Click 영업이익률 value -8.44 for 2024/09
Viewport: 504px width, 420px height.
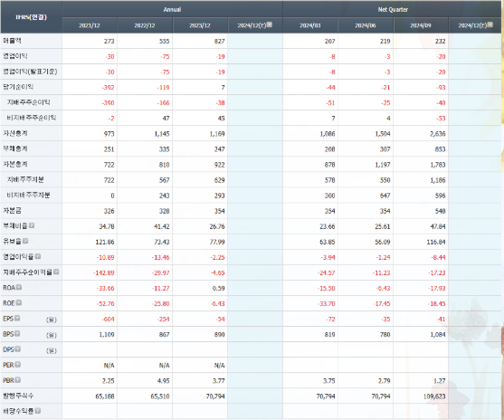coord(438,257)
